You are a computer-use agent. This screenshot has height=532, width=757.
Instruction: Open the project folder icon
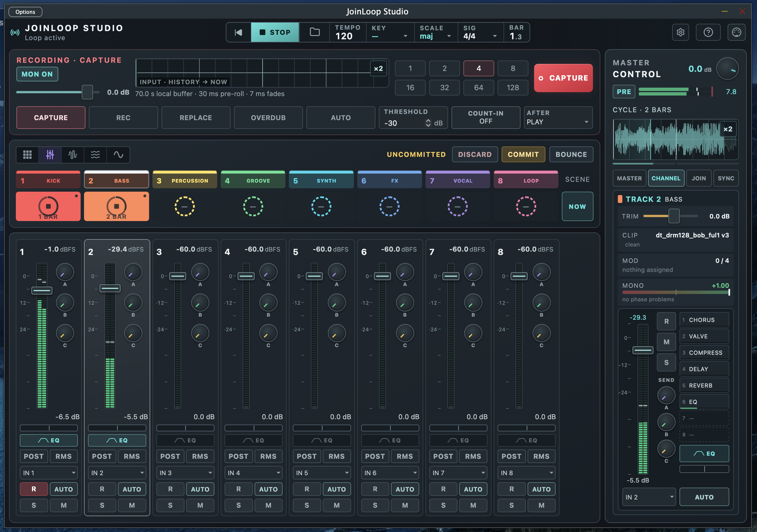pos(315,32)
